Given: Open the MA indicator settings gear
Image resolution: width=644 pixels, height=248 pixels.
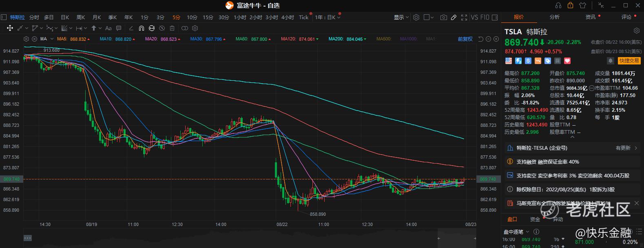Looking at the screenshot, I should click(x=27, y=39).
